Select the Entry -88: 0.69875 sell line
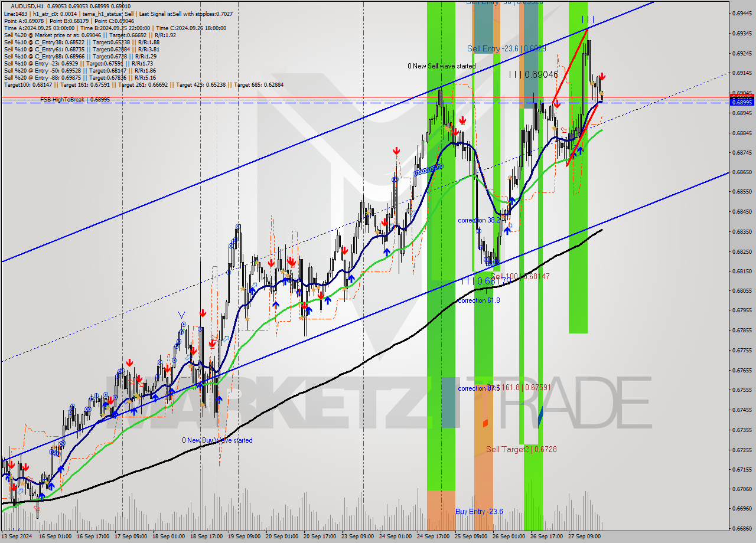Image resolution: width=756 pixels, height=543 pixels. tap(80, 77)
